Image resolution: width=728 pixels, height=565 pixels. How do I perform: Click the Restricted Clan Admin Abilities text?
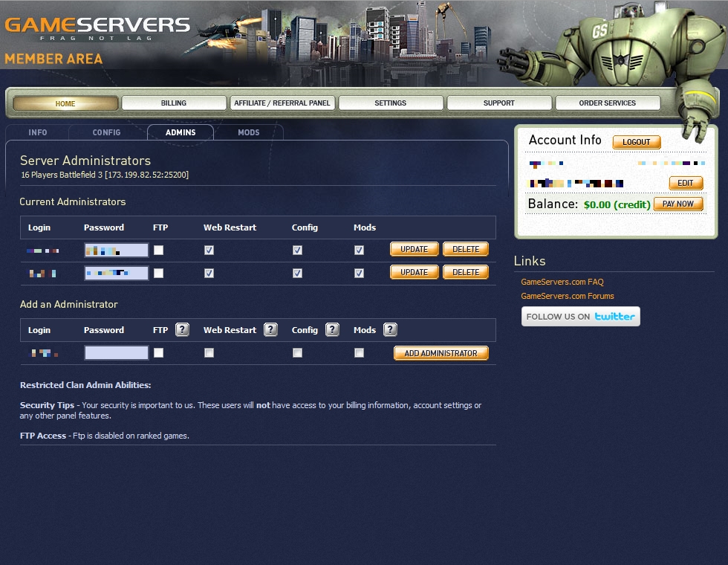pyautogui.click(x=85, y=385)
